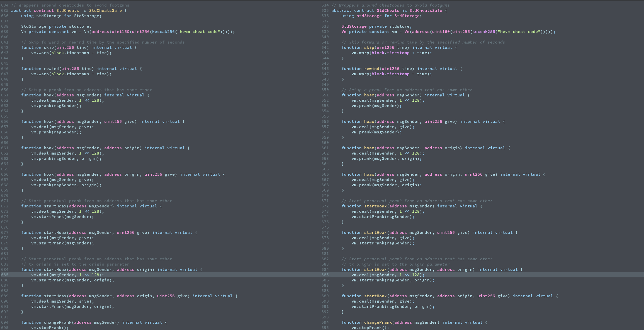The image size is (644, 330).
Task: Click 'vm.stopPrank();' on line 695 in left pane
Action: click(50, 328)
